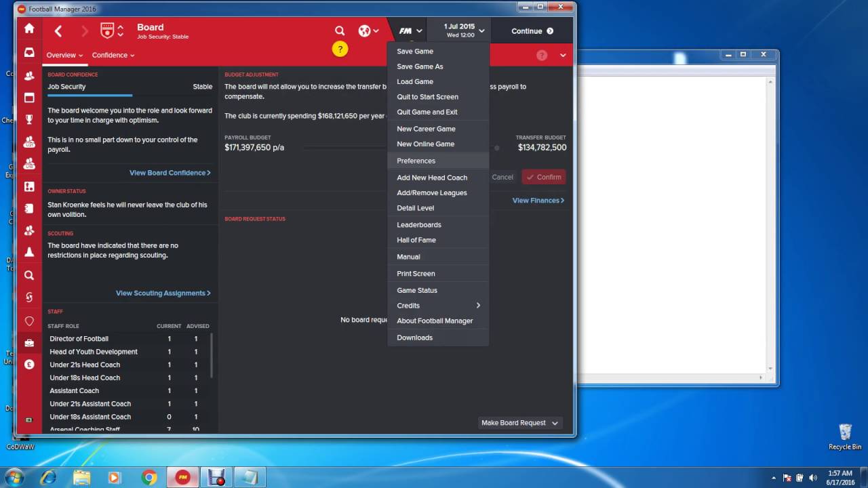Open the Windows Start orb
Viewport: 868px width, 488px height.
coord(14,477)
